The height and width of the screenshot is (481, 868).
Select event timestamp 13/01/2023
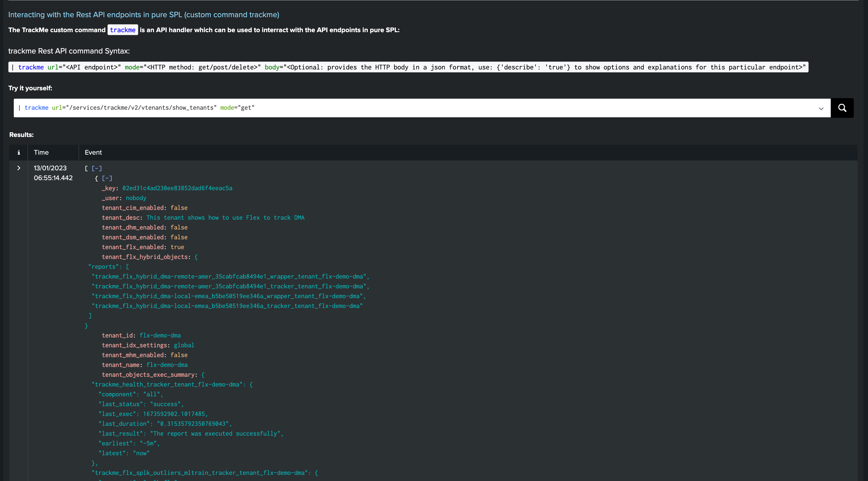(50, 168)
